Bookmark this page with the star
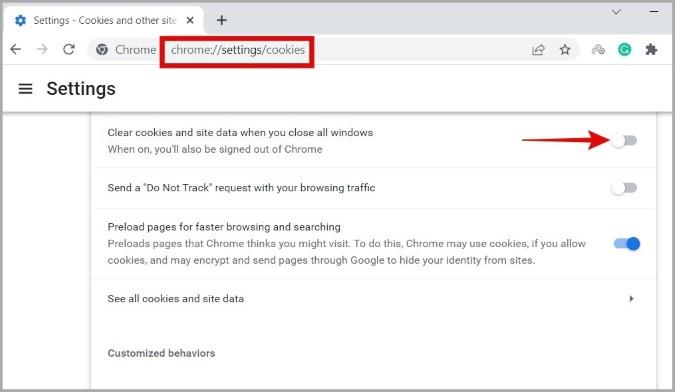This screenshot has width=675, height=392. pos(565,50)
